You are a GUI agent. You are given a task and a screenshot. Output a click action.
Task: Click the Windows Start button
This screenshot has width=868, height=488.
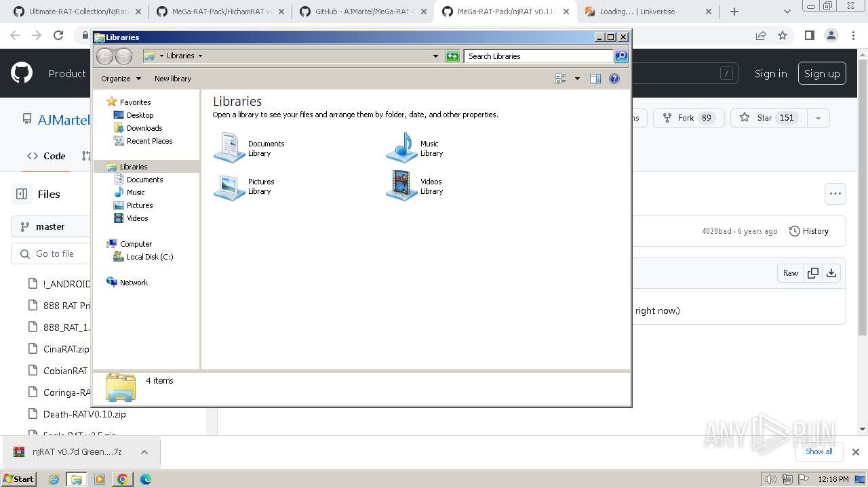pyautogui.click(x=19, y=479)
